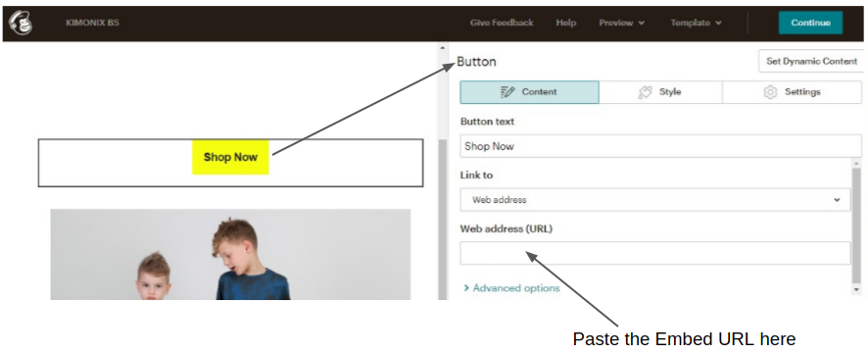Viewport: 868px width, 354px height.
Task: Click the Mailchimp monkey logo icon
Action: click(x=21, y=23)
